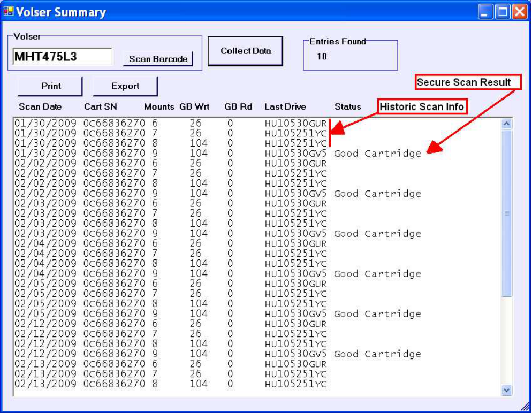The width and height of the screenshot is (532, 413).
Task: Click Good Cartridge status on 02/05/2009 row
Action: pyautogui.click(x=377, y=314)
